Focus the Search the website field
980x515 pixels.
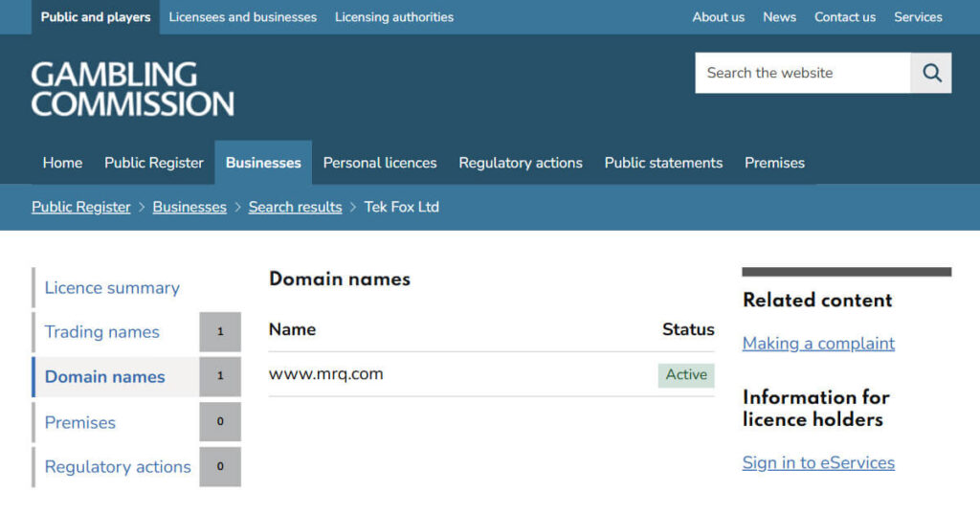click(x=803, y=73)
